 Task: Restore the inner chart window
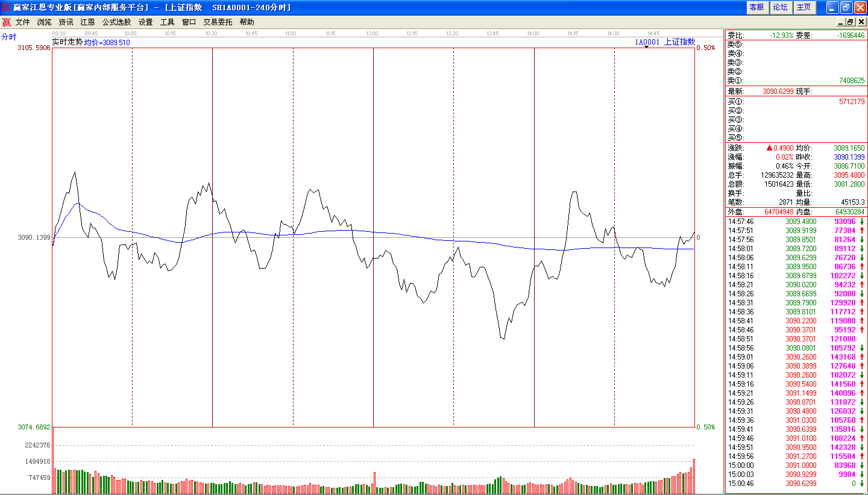coord(851,22)
